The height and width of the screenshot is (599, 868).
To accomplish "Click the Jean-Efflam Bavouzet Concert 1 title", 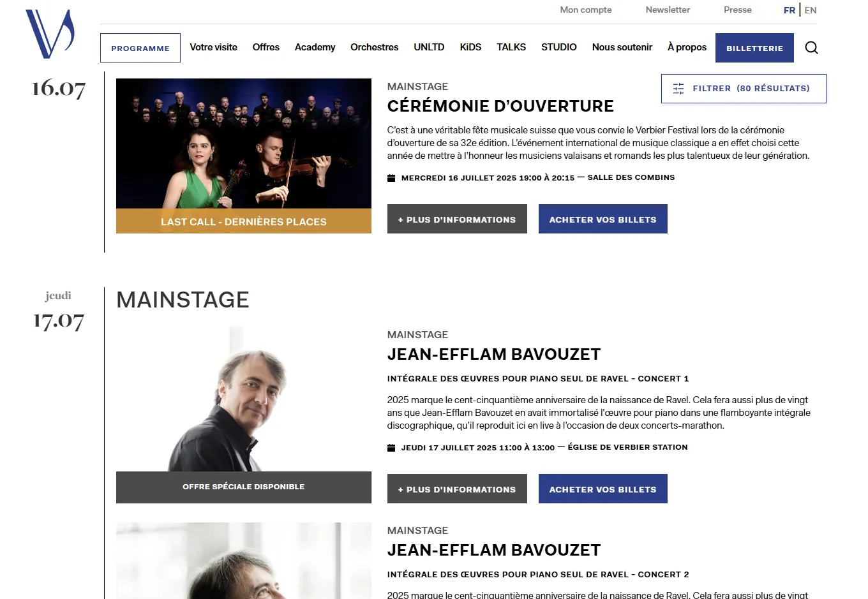I will tap(494, 354).
